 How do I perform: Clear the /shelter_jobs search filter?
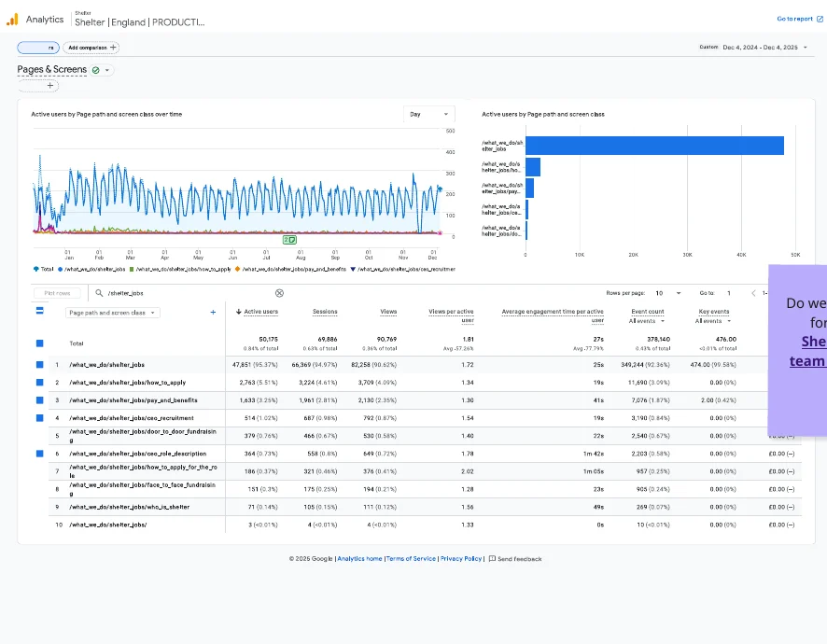279,293
